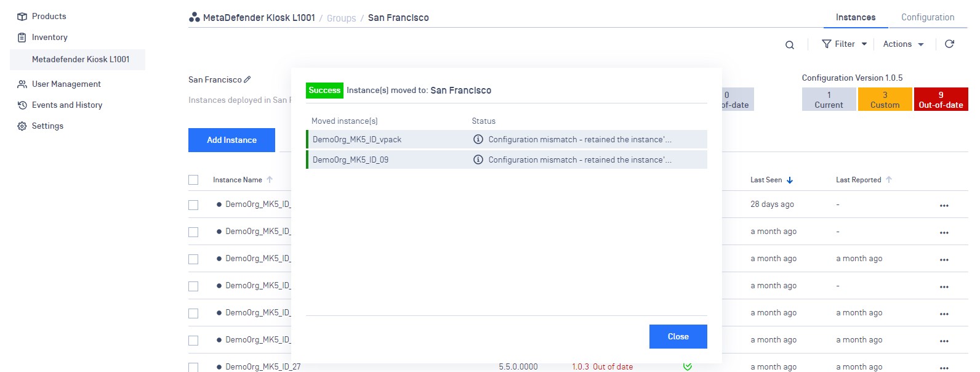The image size is (980, 372).
Task: Click the green Success badge
Action: (x=324, y=91)
